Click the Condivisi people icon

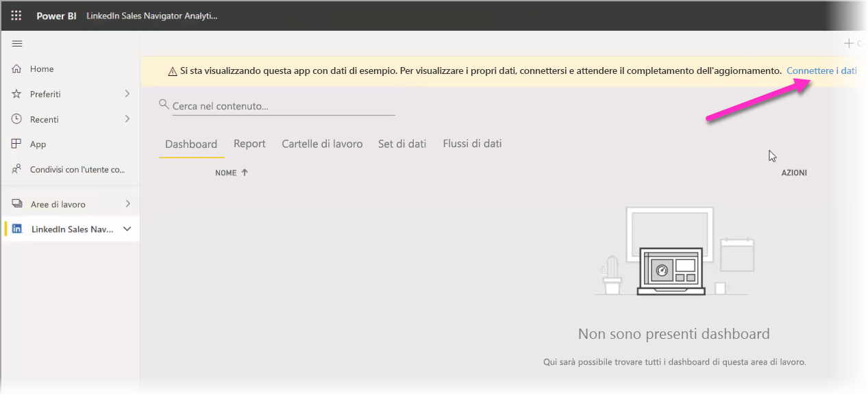(17, 169)
